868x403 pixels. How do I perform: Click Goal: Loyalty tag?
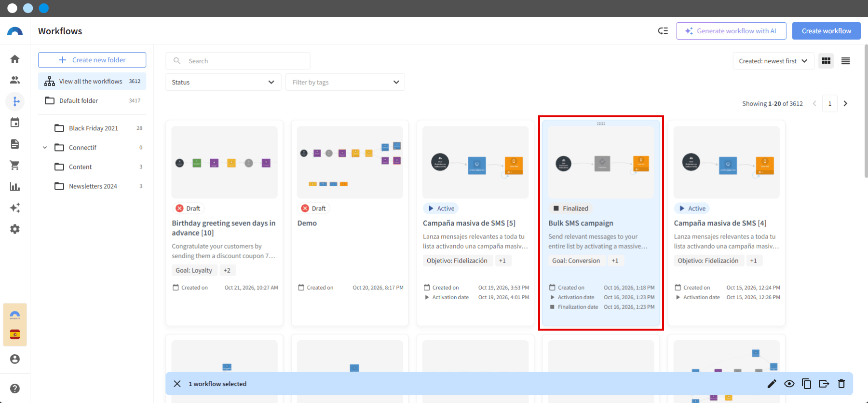point(194,270)
